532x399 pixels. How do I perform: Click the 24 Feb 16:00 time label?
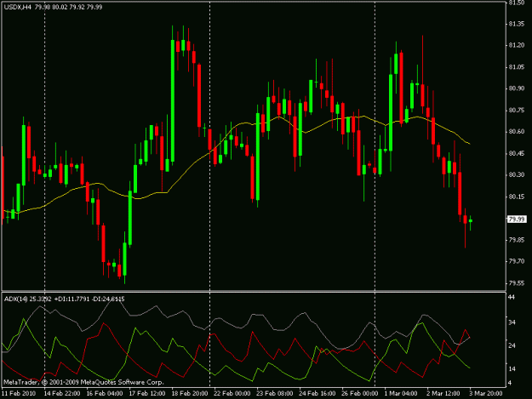click(317, 394)
